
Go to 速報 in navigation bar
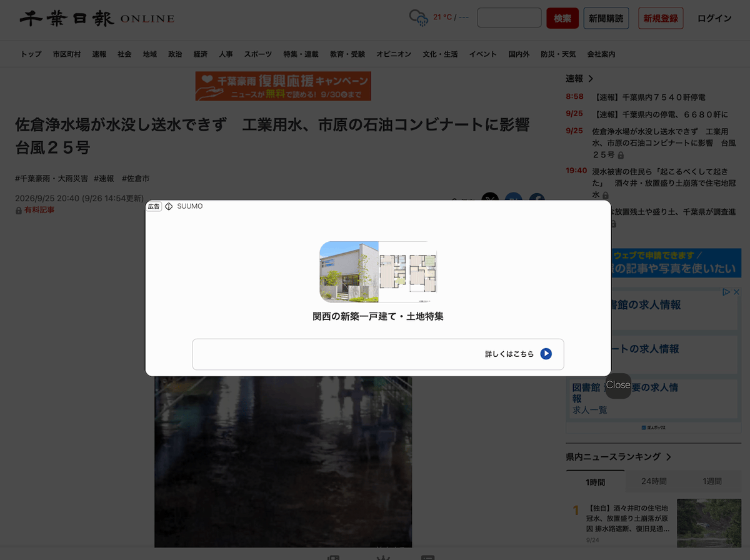coord(99,54)
